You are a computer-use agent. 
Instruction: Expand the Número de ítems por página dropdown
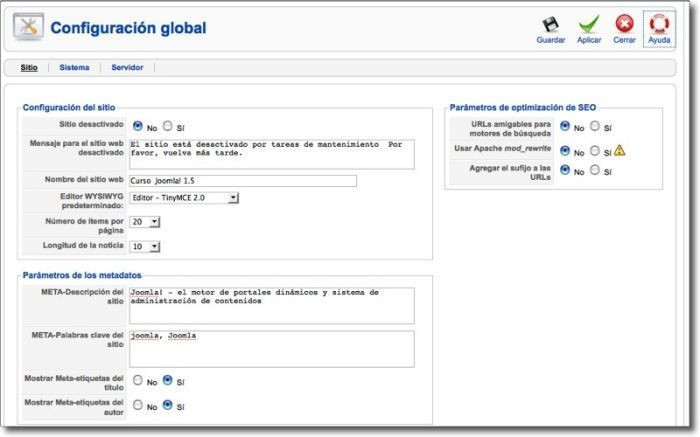pos(145,222)
